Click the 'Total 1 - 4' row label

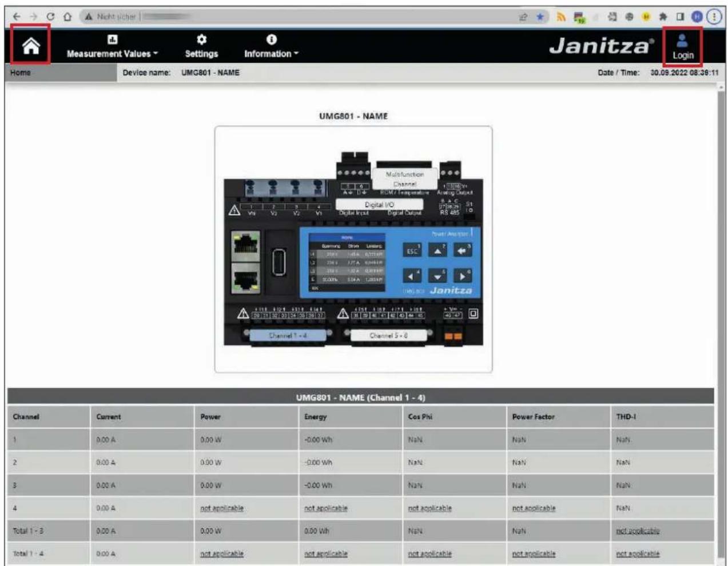click(x=28, y=554)
